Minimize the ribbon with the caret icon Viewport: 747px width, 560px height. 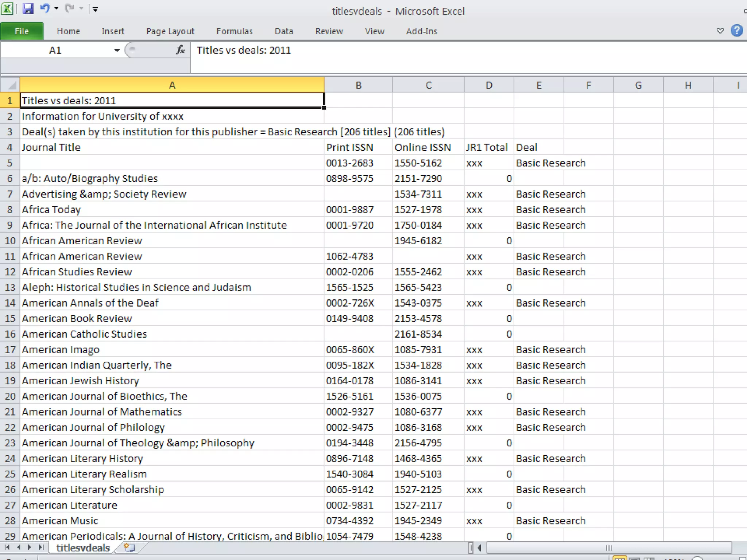point(720,31)
